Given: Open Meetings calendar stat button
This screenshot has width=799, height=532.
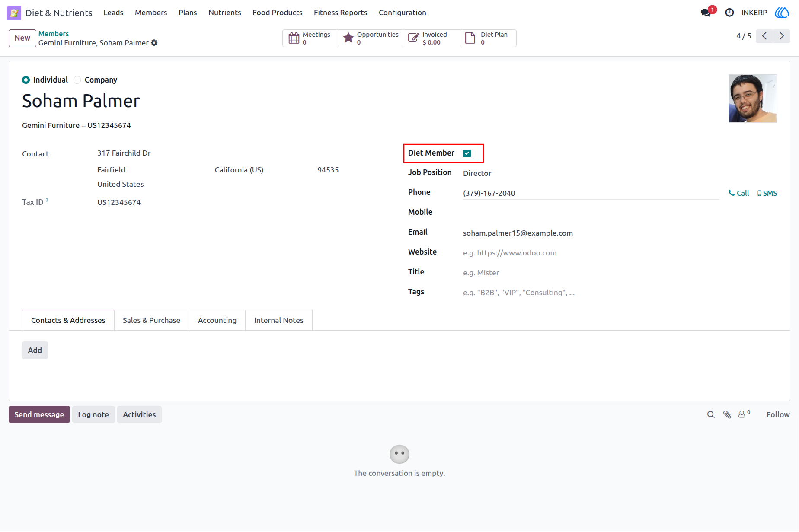Looking at the screenshot, I should click(x=310, y=38).
